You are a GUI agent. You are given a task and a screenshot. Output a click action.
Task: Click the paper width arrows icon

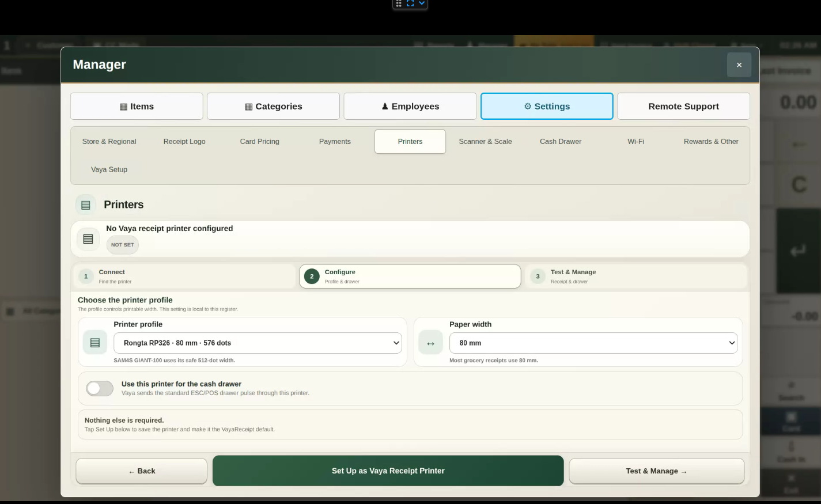click(430, 343)
